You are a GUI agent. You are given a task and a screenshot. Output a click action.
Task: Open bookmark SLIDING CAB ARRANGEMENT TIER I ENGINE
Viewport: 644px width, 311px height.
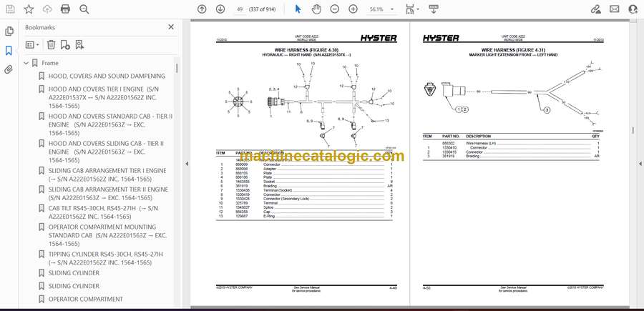click(x=107, y=174)
